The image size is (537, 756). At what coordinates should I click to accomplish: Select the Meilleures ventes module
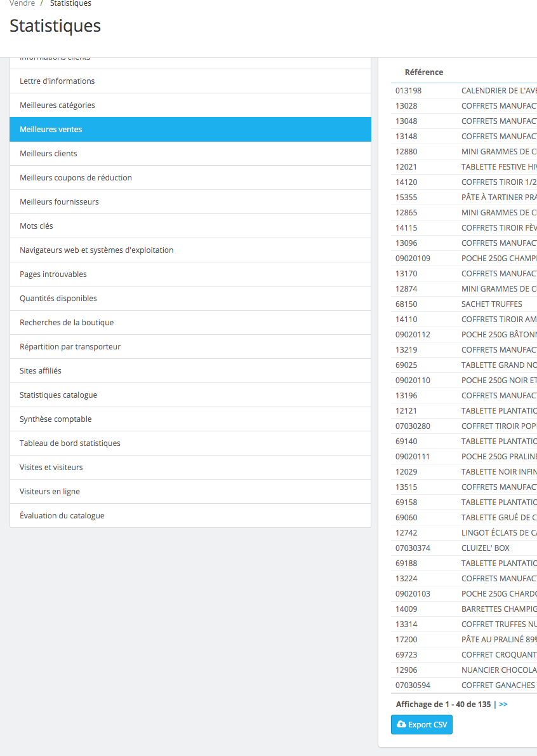click(x=190, y=129)
